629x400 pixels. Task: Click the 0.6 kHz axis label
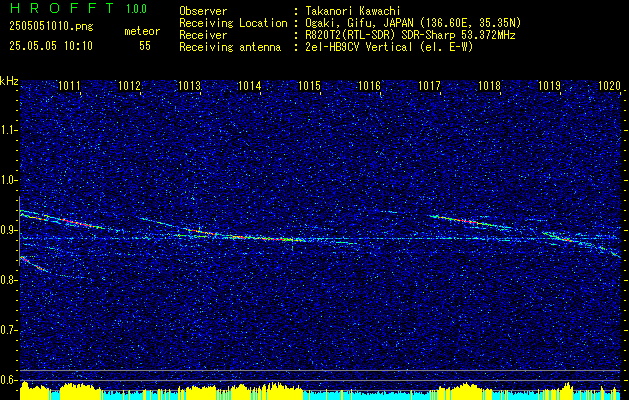(x=8, y=380)
